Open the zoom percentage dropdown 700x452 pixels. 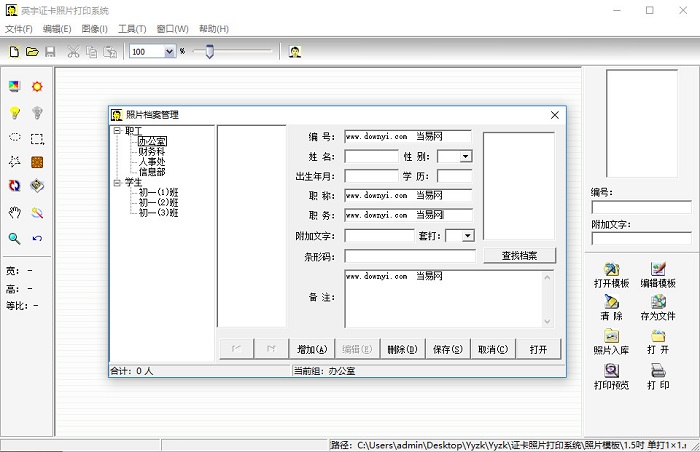click(x=169, y=51)
